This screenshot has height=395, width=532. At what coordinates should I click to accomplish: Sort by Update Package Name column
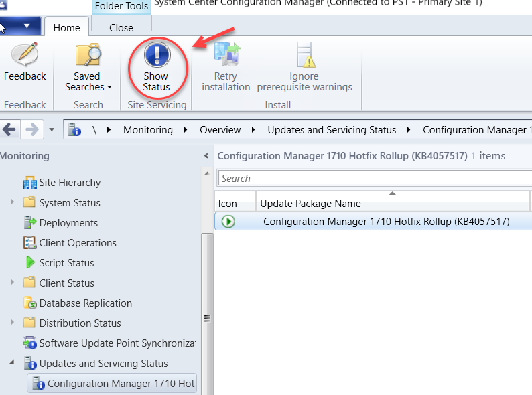click(x=393, y=203)
